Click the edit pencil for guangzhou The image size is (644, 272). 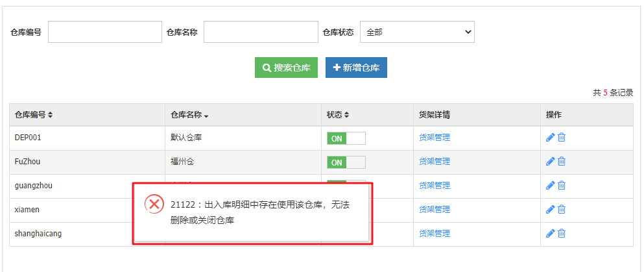coord(550,185)
